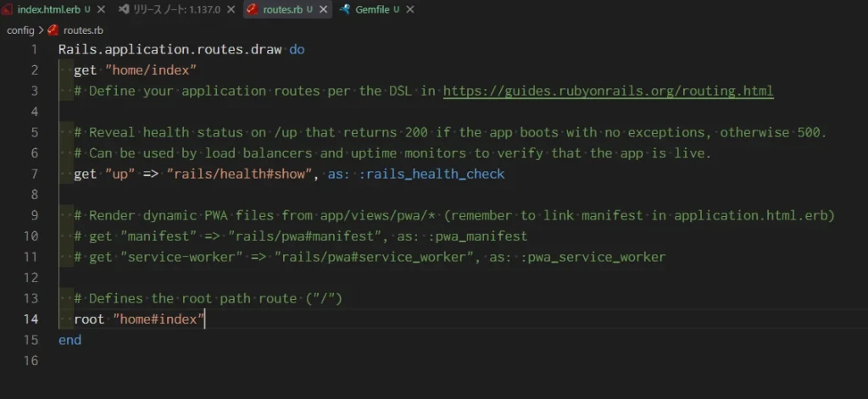Viewport: 868px width, 399px height.
Task: Click the "root" keyword on line 14
Action: pos(89,319)
